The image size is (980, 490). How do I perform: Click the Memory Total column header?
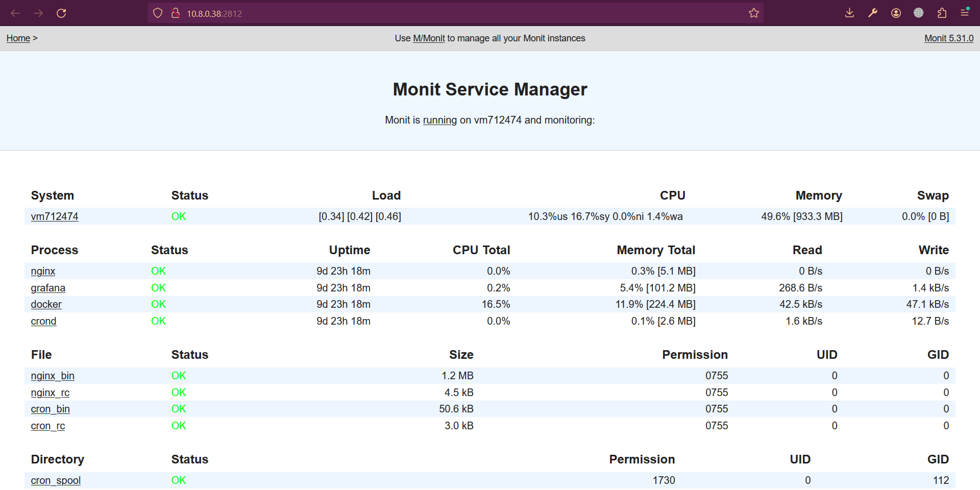tap(656, 250)
